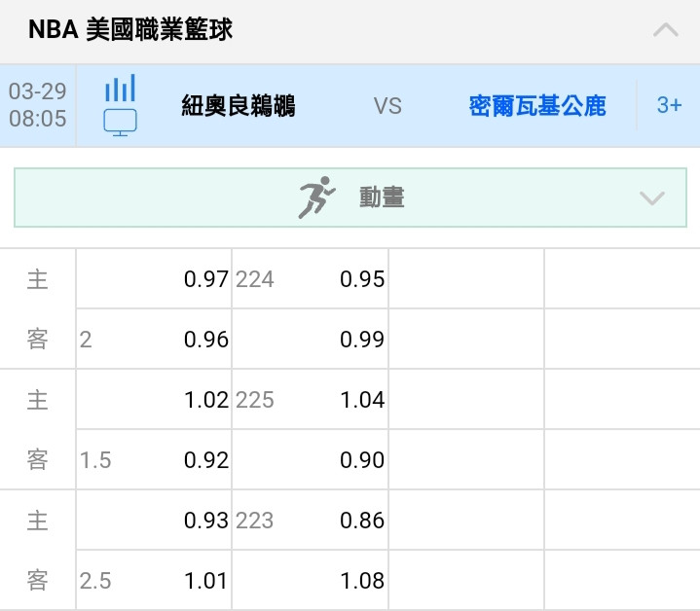
Task: Click the total line value 224
Action: [254, 279]
